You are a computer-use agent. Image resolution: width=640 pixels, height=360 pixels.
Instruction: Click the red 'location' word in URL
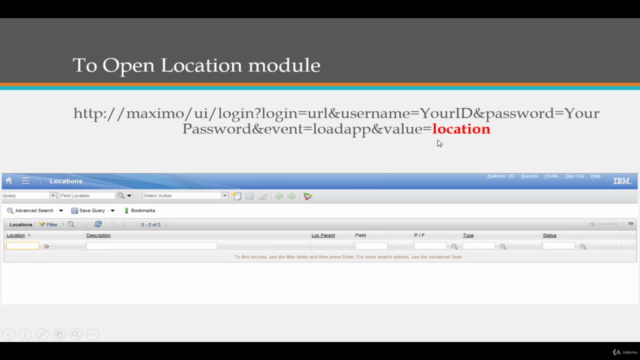[x=461, y=129]
